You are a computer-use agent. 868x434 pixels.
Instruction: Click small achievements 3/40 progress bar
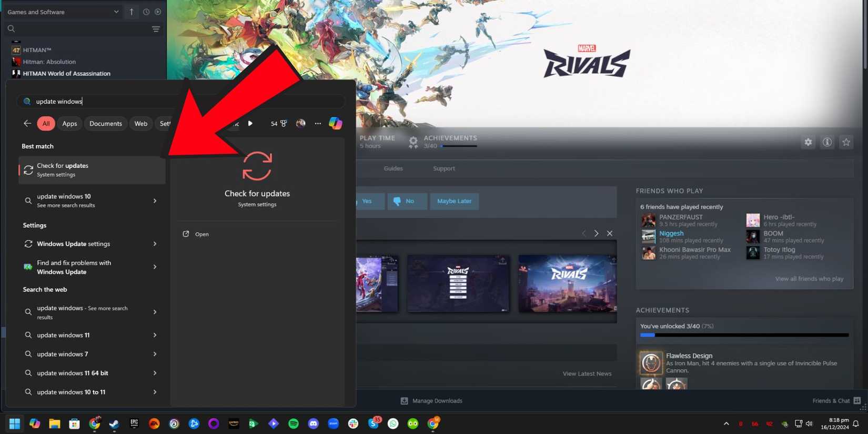pos(459,146)
